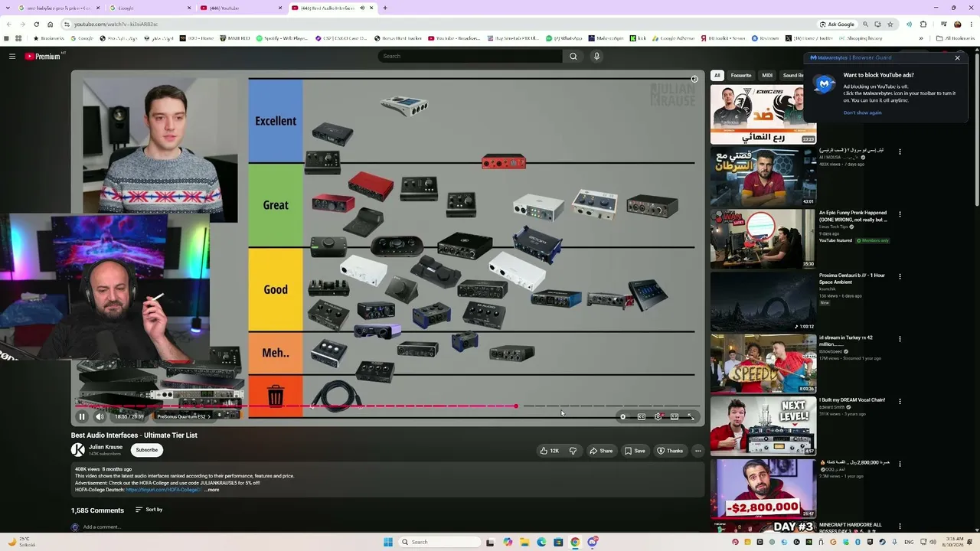Close the Malwarebytes Browser Guard popup
Screen dimensions: 980x551
(957, 57)
